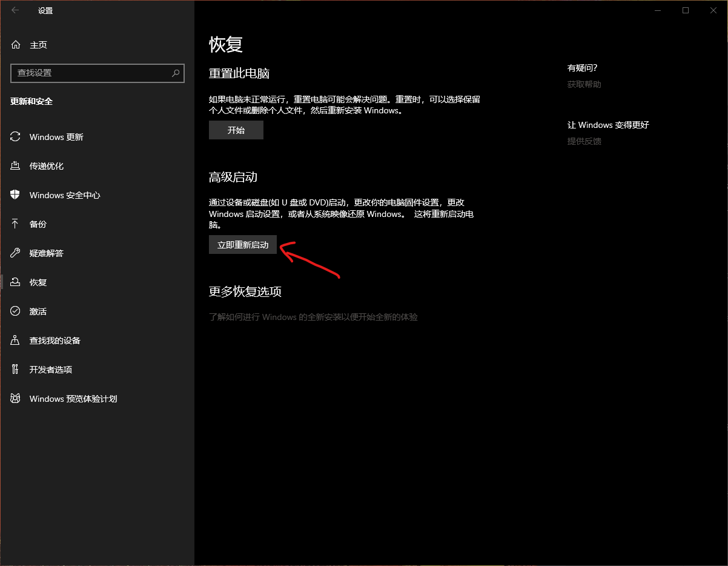Click the cat icon for Windows 预览体验计划
This screenshot has height=566, width=728.
pos(16,399)
